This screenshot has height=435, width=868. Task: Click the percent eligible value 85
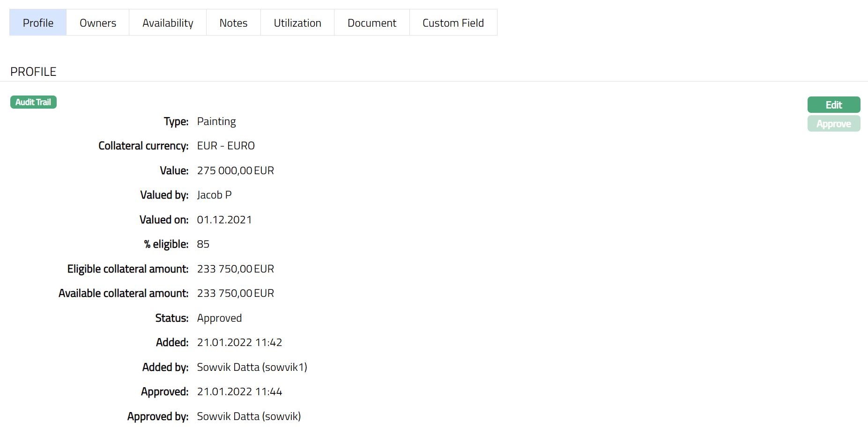(203, 244)
